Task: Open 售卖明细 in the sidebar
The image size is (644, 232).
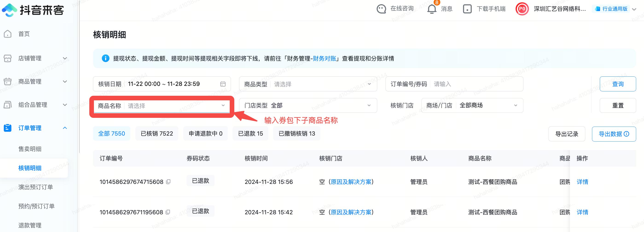Action: [x=30, y=149]
